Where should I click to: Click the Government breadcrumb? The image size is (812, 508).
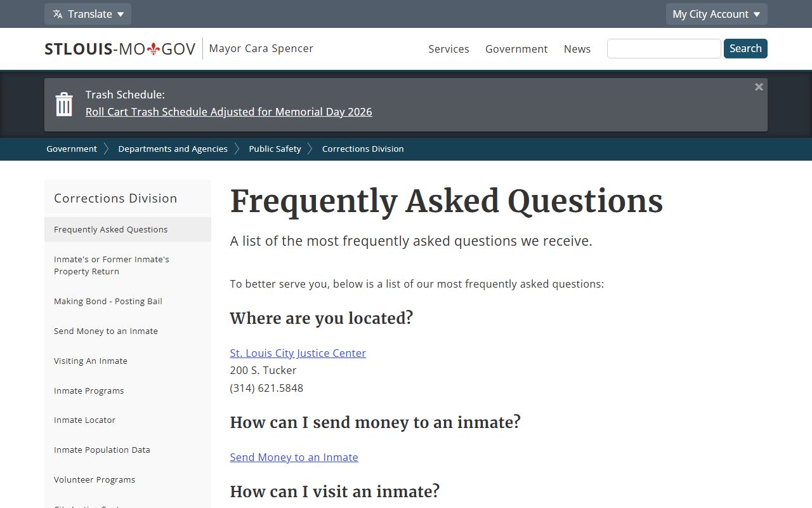(x=72, y=149)
